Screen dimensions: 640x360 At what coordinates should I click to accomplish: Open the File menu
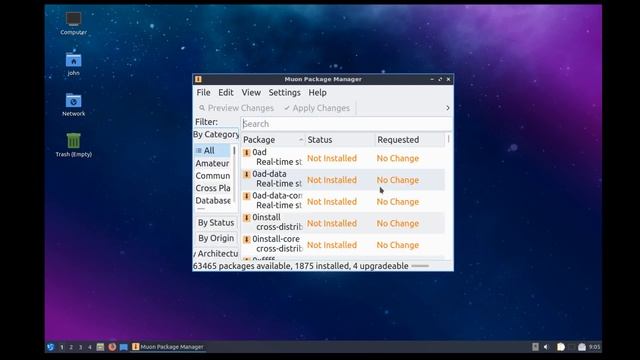(203, 93)
